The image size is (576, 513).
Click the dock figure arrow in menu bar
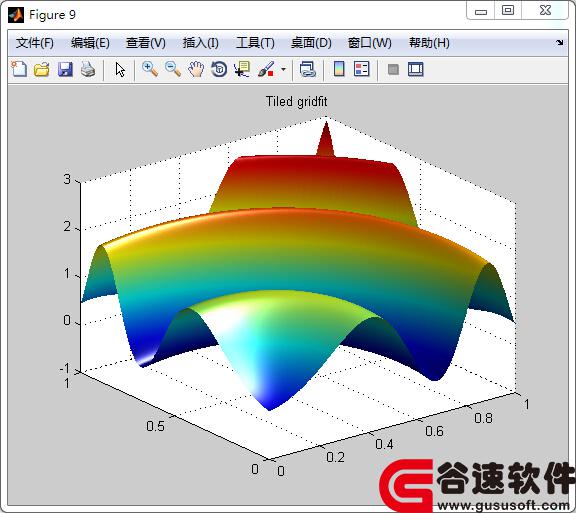click(559, 43)
